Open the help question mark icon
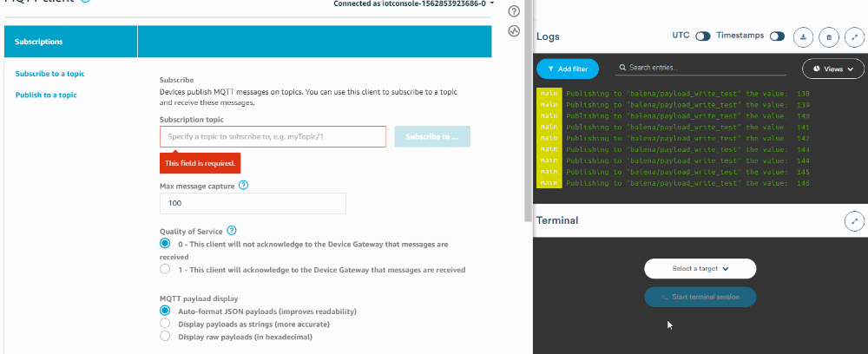The image size is (868, 354). coord(514,11)
